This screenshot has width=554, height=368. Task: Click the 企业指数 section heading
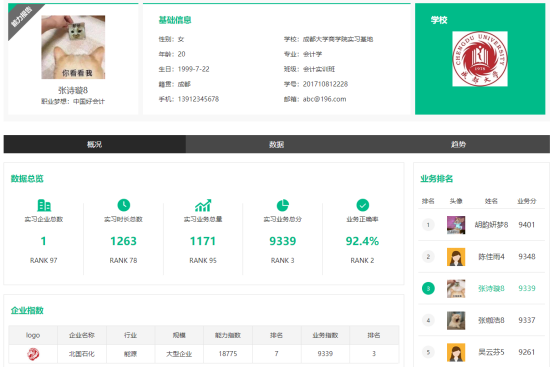[27, 311]
